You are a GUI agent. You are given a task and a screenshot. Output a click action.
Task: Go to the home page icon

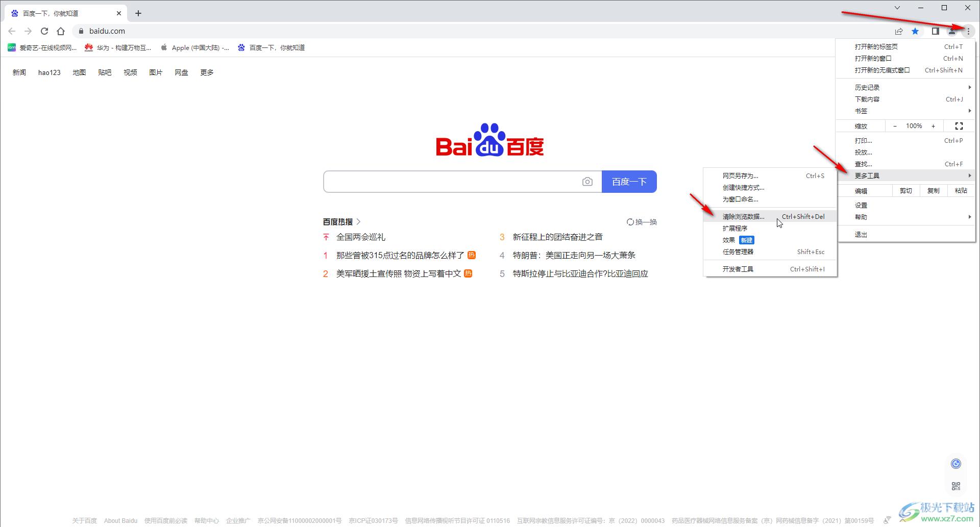(61, 31)
